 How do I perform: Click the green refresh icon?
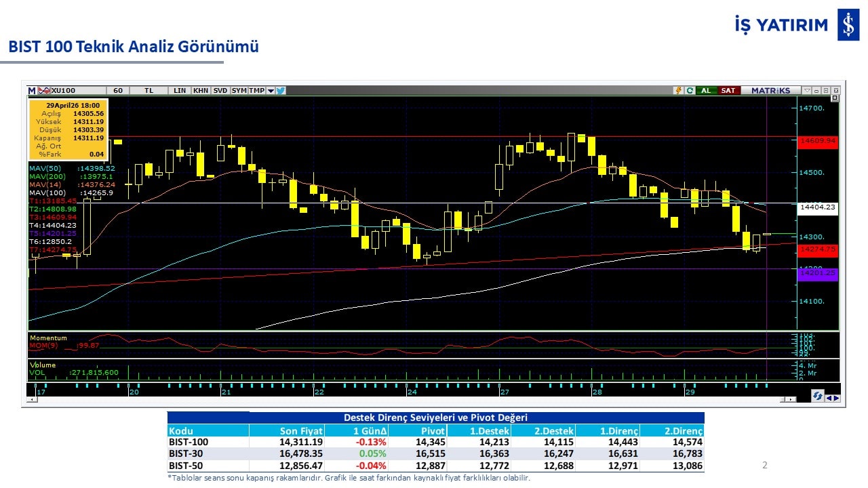coord(689,90)
